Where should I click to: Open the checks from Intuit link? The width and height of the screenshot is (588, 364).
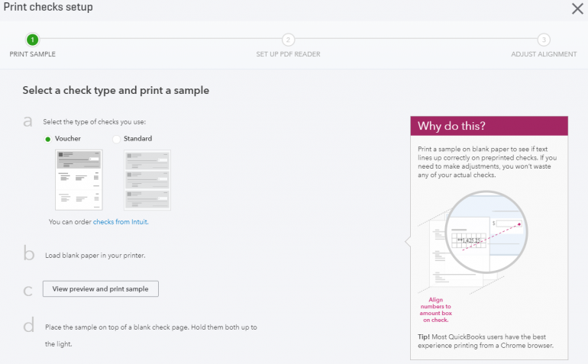120,222
